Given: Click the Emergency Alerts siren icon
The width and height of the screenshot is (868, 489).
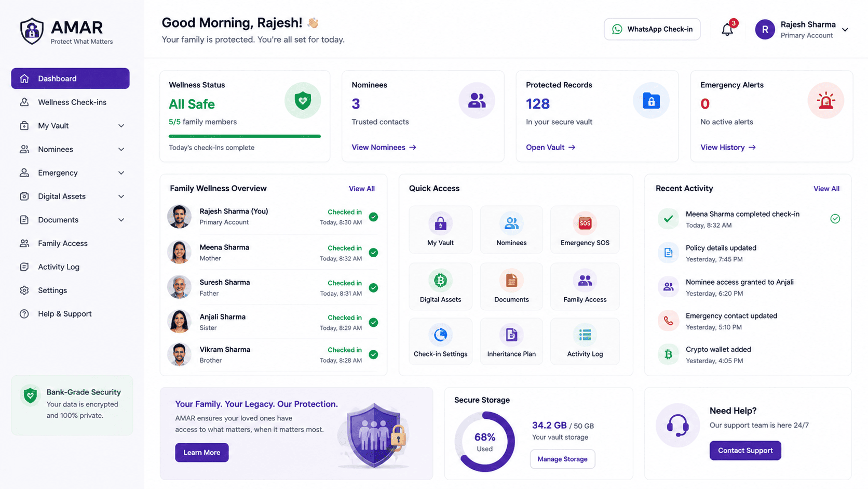Looking at the screenshot, I should (x=825, y=100).
